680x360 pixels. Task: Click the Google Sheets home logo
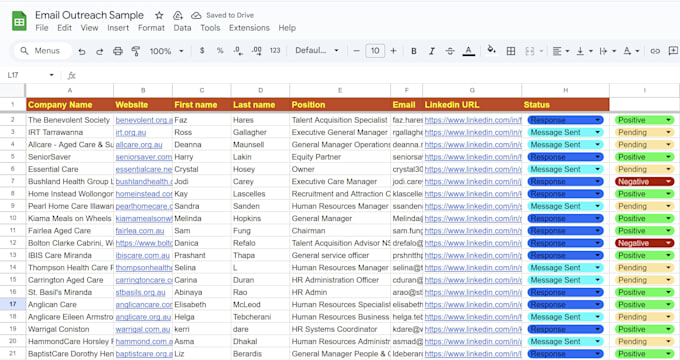coord(19,21)
